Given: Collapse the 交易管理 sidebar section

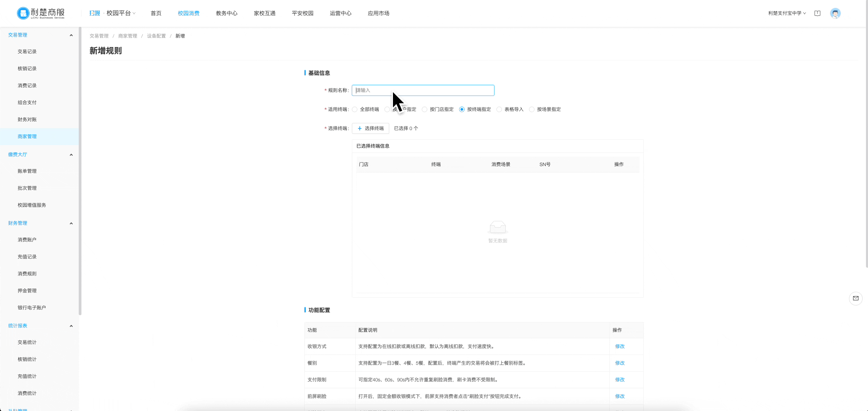Looking at the screenshot, I should click(x=71, y=35).
